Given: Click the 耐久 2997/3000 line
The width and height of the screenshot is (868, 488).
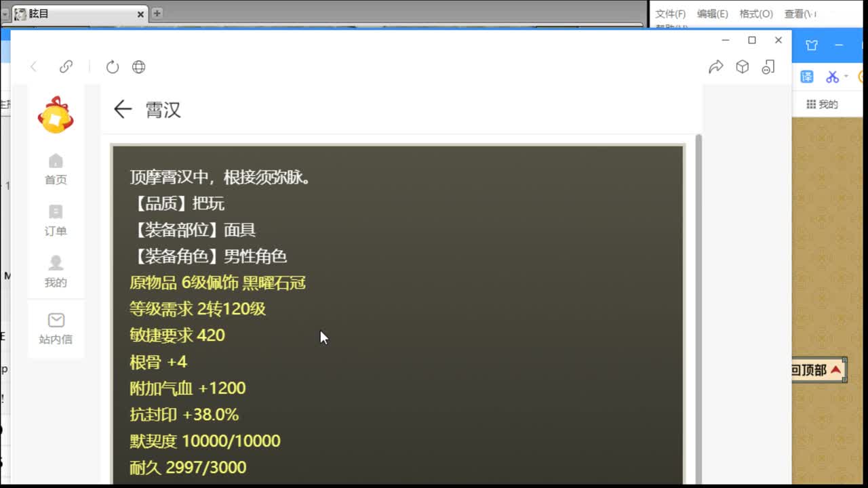Looking at the screenshot, I should coord(188,468).
